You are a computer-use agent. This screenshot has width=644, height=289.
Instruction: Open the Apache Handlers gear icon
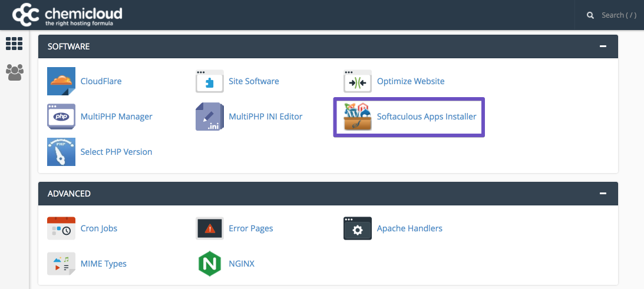[358, 228]
